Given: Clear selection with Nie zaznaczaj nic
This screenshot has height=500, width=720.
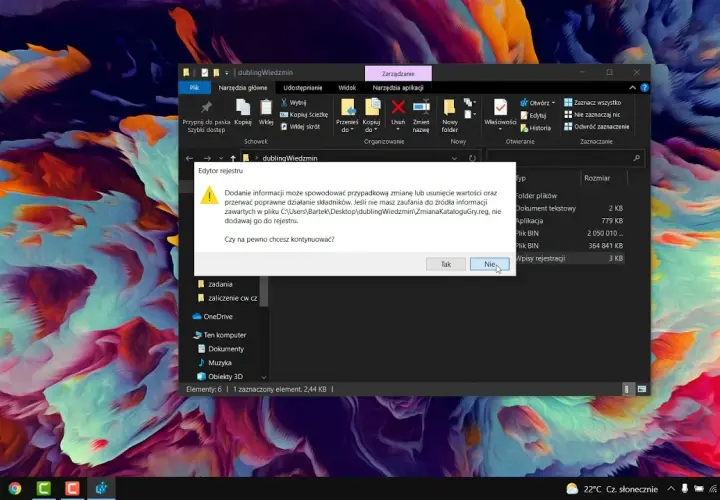Looking at the screenshot, I should tap(592, 114).
